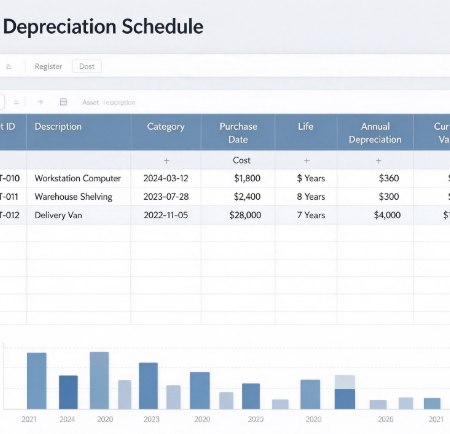Sort by Annual Depreciation column header
The height and width of the screenshot is (434, 450).
coord(375,133)
